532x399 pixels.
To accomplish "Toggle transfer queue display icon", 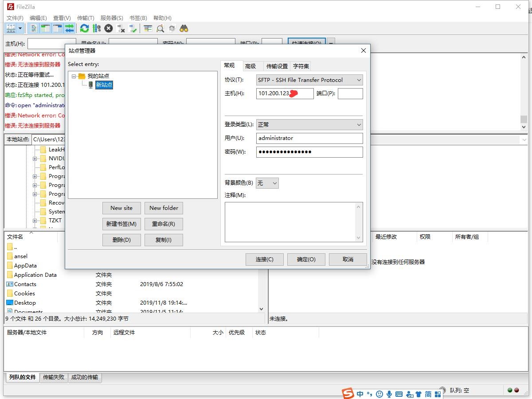I will [x=69, y=28].
